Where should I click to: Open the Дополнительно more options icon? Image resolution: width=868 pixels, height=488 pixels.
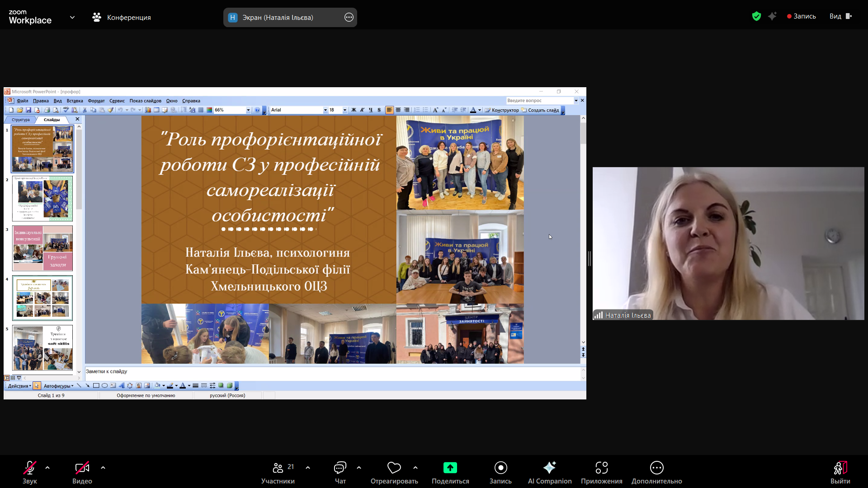click(656, 468)
